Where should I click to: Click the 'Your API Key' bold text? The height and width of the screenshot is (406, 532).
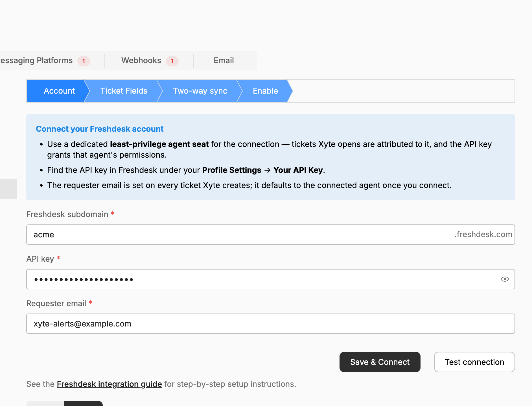pos(298,170)
